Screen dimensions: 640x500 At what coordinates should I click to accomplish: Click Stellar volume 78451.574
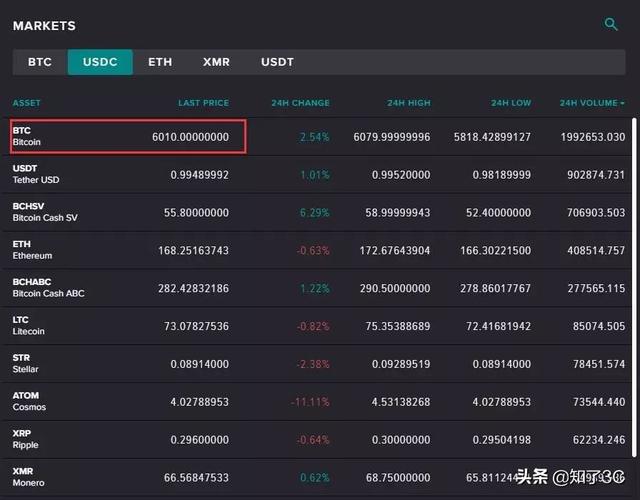pos(599,364)
